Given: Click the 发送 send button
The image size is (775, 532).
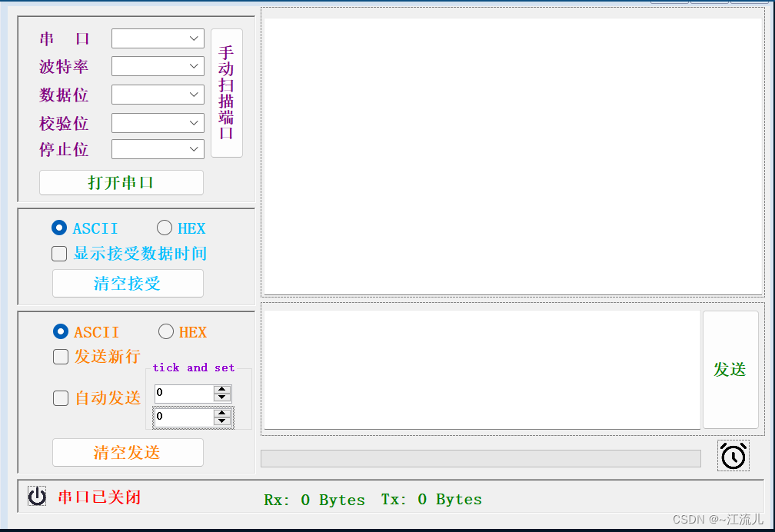Looking at the screenshot, I should pyautogui.click(x=730, y=369).
